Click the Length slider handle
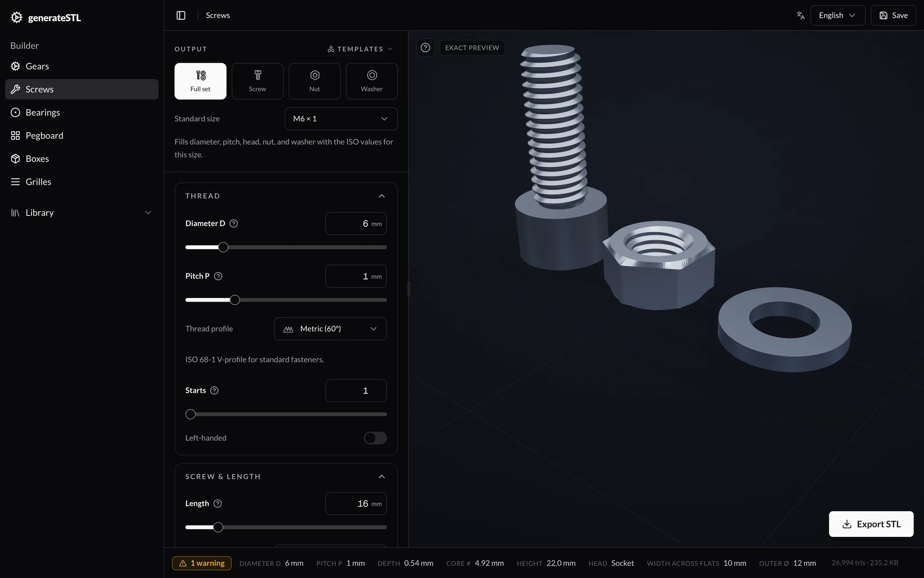The image size is (924, 578). (218, 527)
